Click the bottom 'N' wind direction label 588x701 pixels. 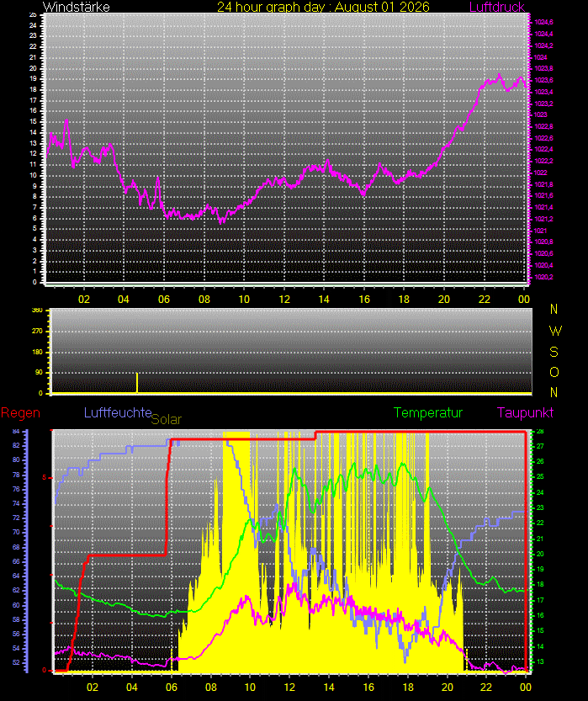(x=554, y=392)
